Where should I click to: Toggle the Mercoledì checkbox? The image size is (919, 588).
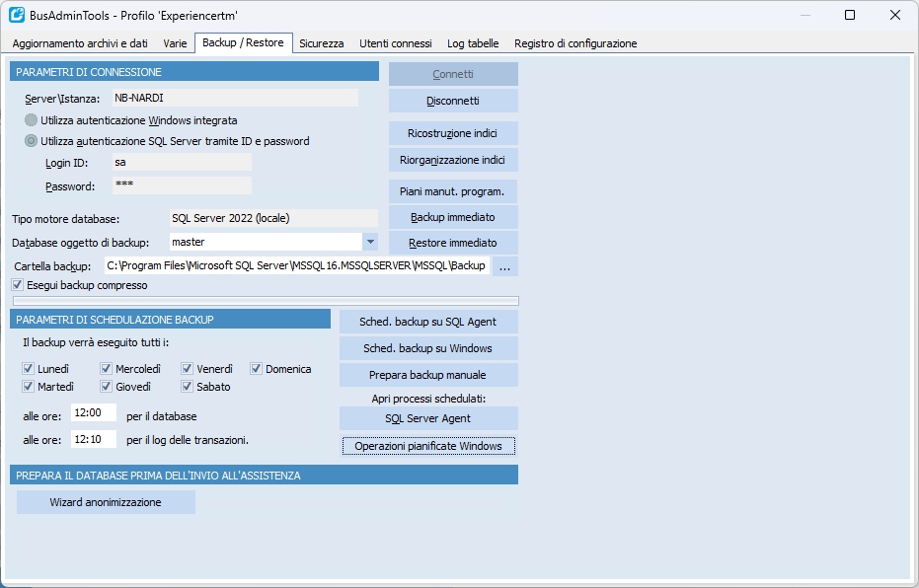106,368
